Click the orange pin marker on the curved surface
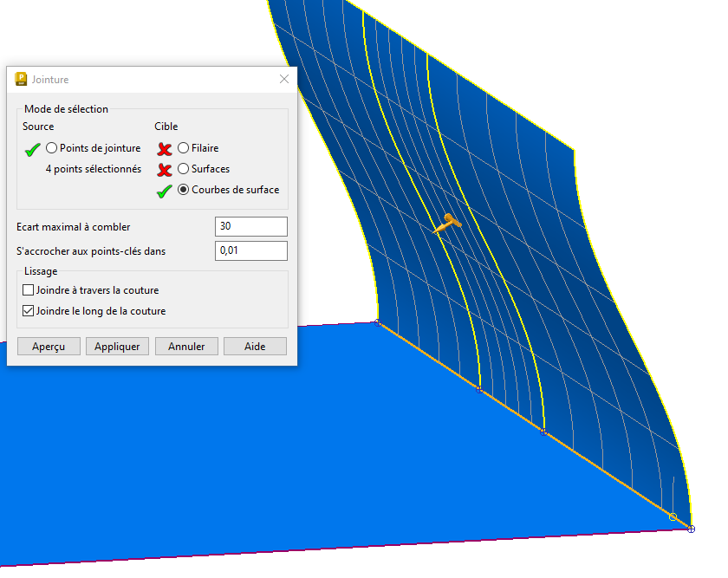Image resolution: width=728 pixels, height=578 pixels. click(447, 223)
